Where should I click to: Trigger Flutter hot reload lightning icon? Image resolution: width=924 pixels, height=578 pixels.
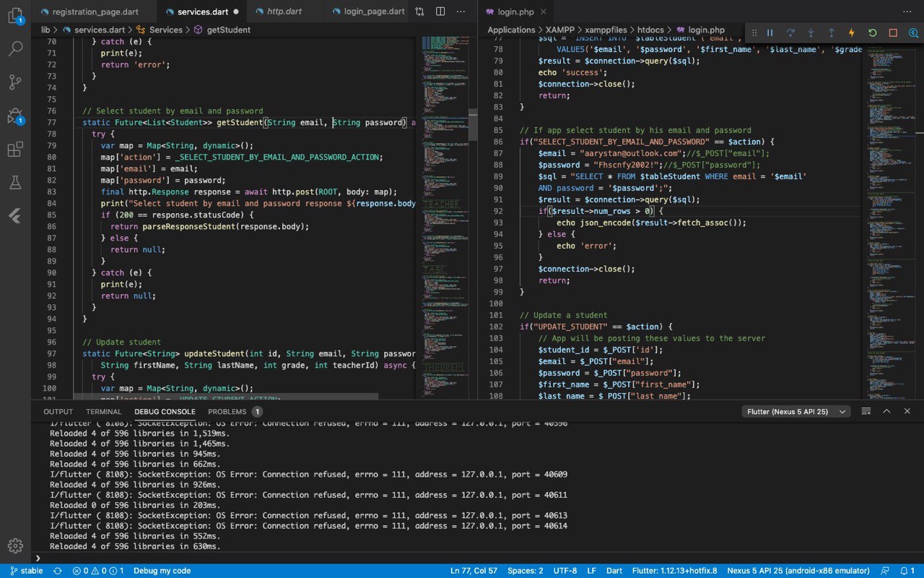pos(851,33)
